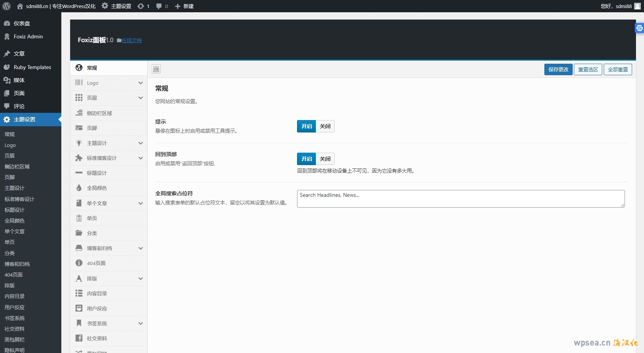Click the clipboard icon for 单页
The width and height of the screenshot is (644, 353).
[x=79, y=218]
